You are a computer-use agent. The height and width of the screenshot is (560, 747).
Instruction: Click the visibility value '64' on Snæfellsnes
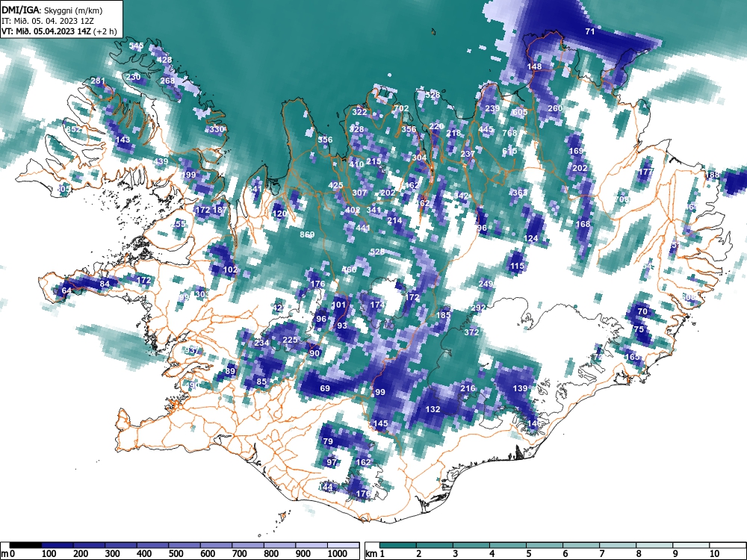point(66,290)
